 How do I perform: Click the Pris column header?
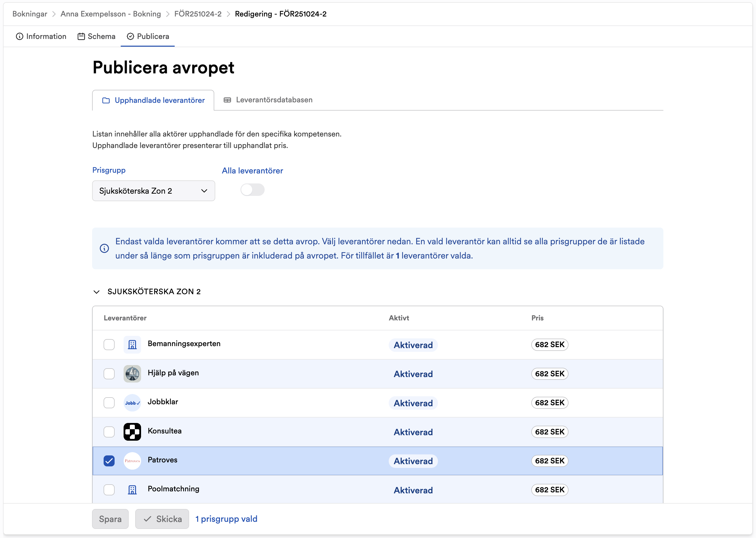537,318
